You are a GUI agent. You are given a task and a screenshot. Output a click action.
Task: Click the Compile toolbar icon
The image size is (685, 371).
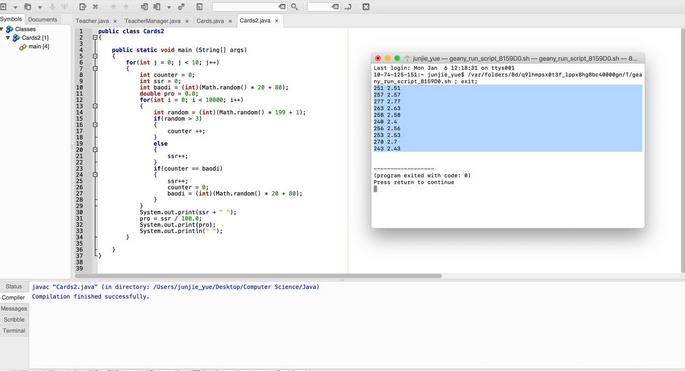click(144, 7)
